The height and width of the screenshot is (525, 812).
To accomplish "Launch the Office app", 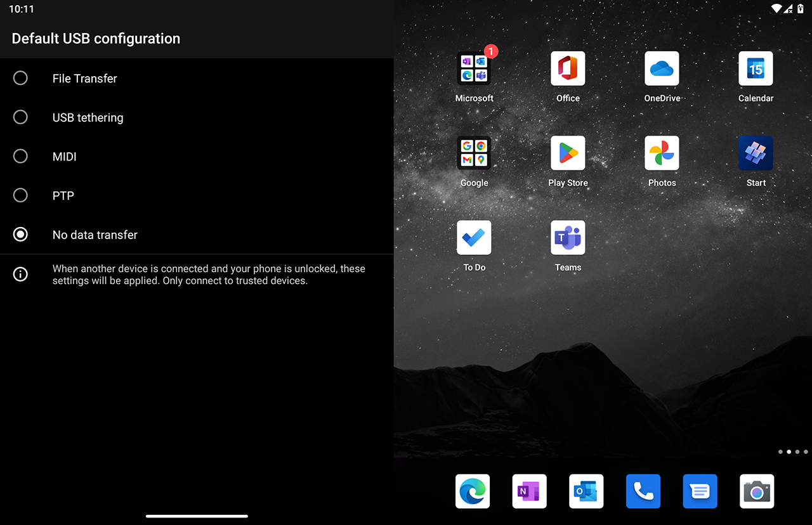I will click(568, 68).
